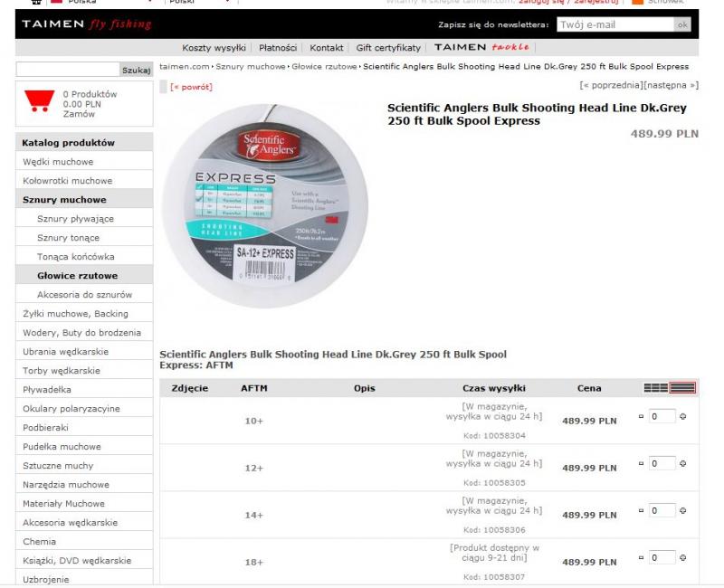724x588 pixels.
Task: Decrease quantity for AFTM 12+ row
Action: 641,463
